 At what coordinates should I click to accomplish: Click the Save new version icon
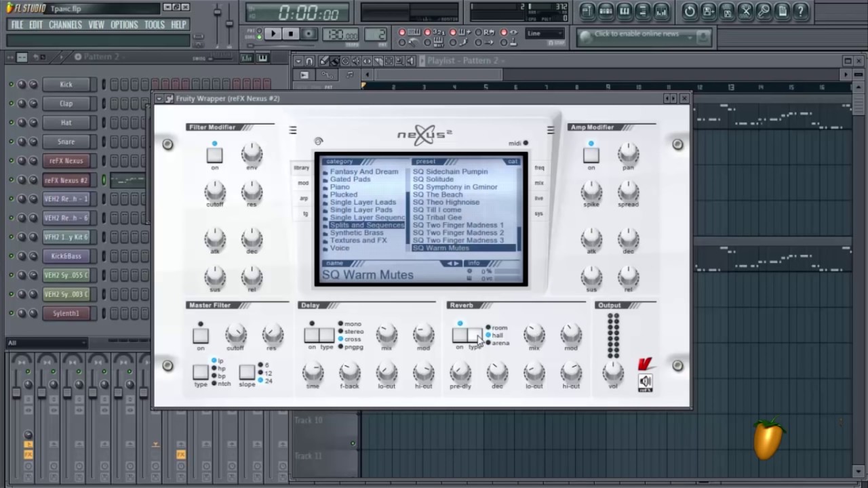708,11
